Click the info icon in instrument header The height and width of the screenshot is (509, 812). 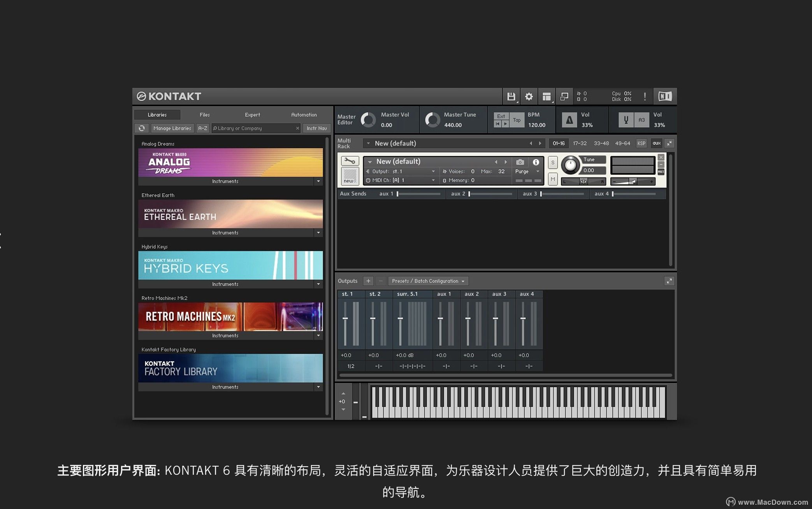point(536,161)
